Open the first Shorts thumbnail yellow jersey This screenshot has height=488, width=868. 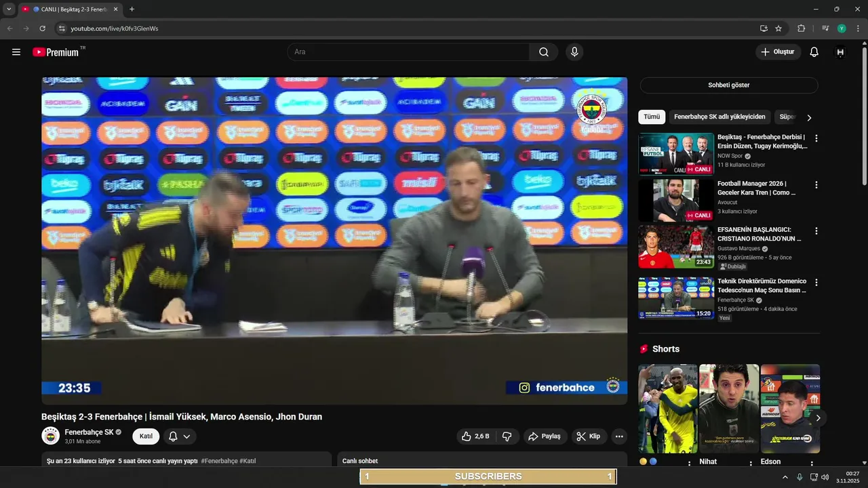point(668,409)
